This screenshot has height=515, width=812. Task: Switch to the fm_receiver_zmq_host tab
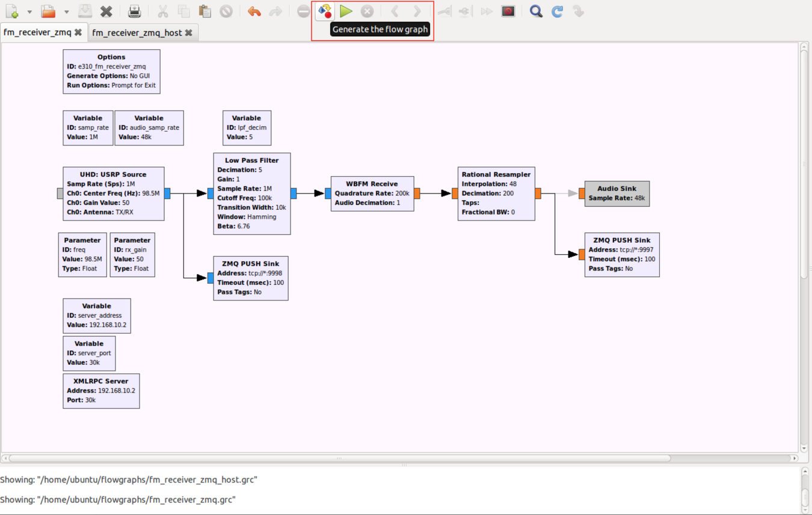137,32
